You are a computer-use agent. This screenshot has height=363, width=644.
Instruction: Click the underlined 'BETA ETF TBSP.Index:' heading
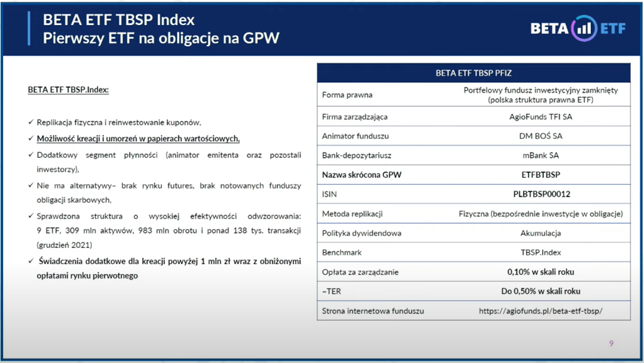[68, 90]
